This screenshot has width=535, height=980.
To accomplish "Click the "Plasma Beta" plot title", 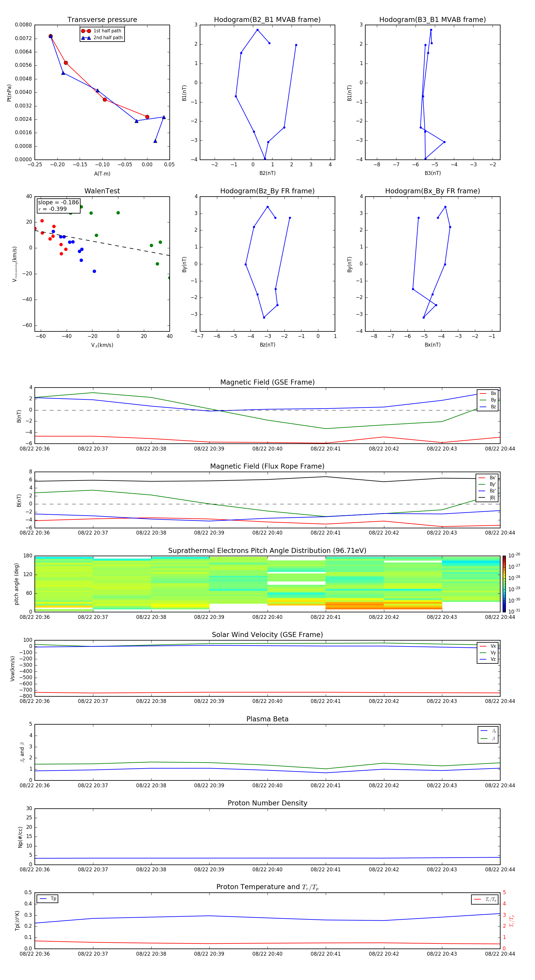I will point(267,719).
